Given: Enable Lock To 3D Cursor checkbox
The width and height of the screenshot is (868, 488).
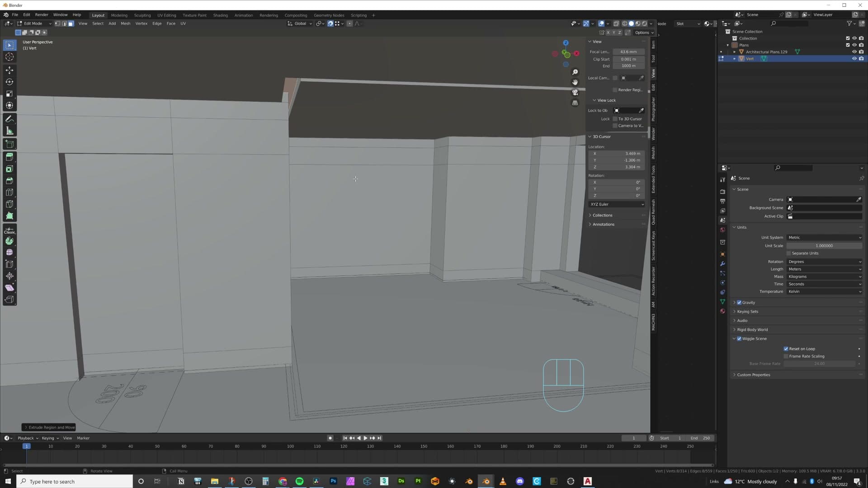Looking at the screenshot, I should [x=615, y=119].
